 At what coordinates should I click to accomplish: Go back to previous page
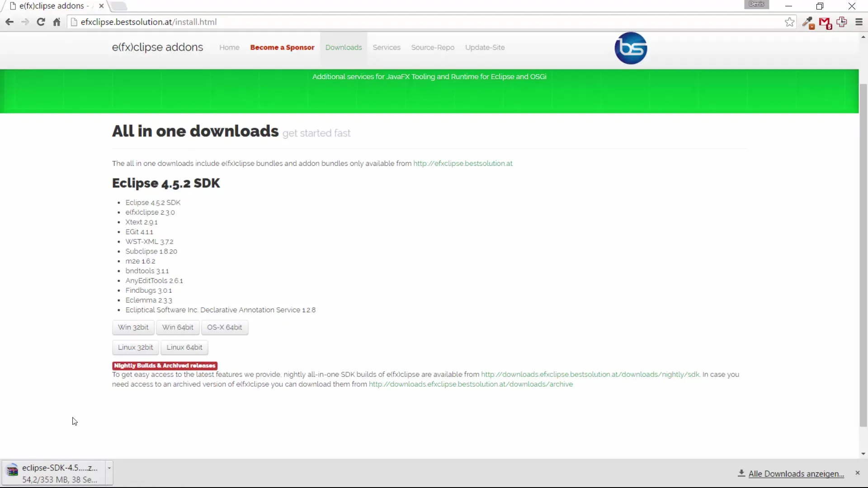(x=9, y=22)
